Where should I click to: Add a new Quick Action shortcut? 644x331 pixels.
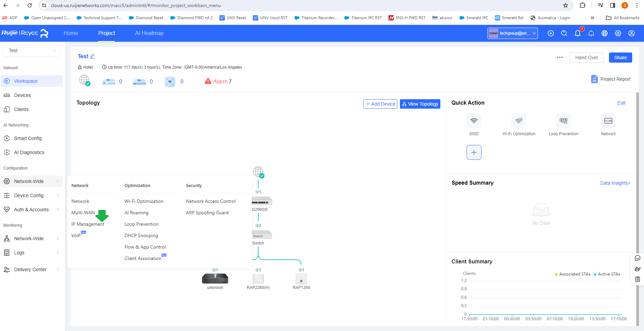[x=473, y=152]
